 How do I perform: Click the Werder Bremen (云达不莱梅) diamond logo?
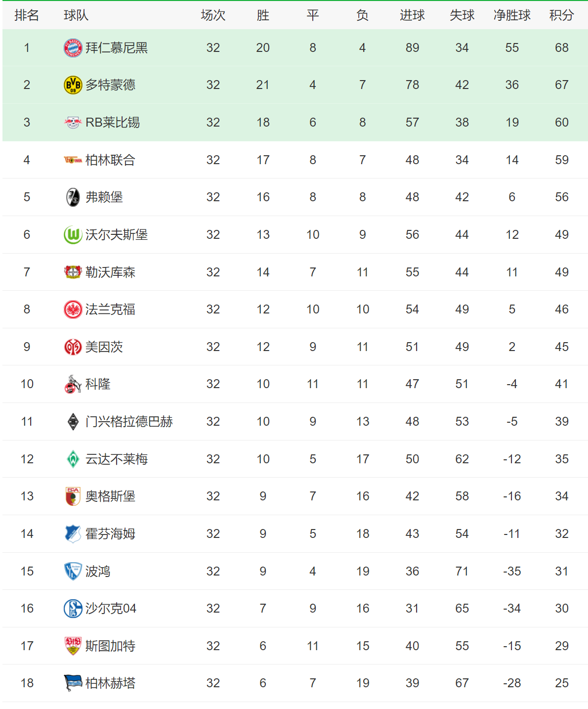pyautogui.click(x=73, y=459)
